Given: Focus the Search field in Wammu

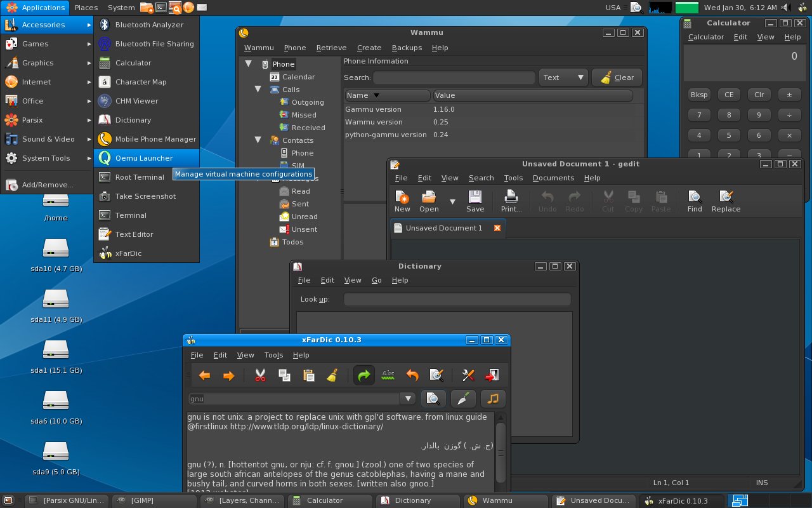Looking at the screenshot, I should coord(454,77).
